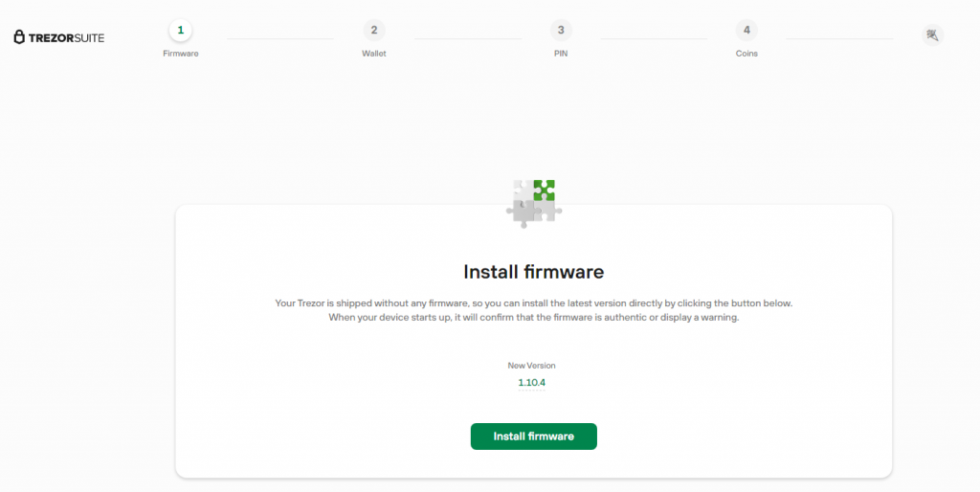Image resolution: width=980 pixels, height=492 pixels.
Task: Select step 1 Firmware circle
Action: (181, 30)
